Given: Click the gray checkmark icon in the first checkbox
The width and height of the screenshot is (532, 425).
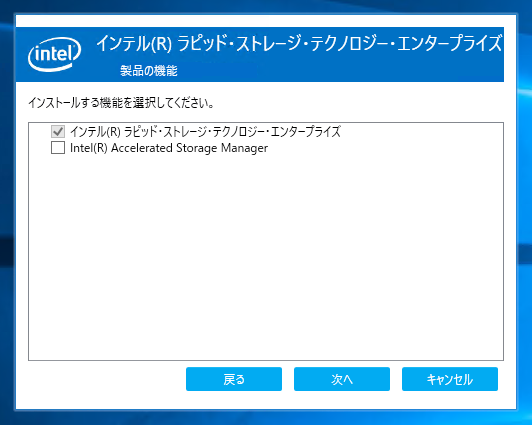Looking at the screenshot, I should 58,131.
